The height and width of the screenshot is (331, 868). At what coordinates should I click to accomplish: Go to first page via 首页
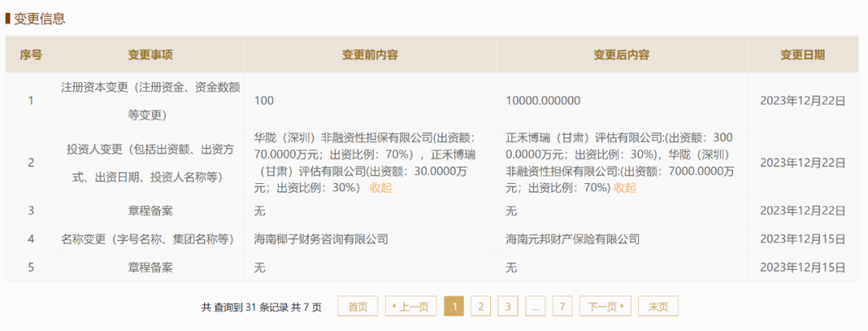pos(358,306)
